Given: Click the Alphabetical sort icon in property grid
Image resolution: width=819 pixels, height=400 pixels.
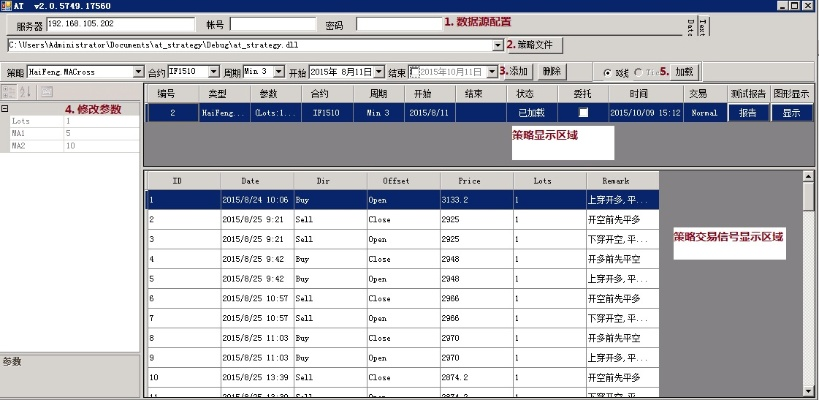Looking at the screenshot, I should 25,92.
